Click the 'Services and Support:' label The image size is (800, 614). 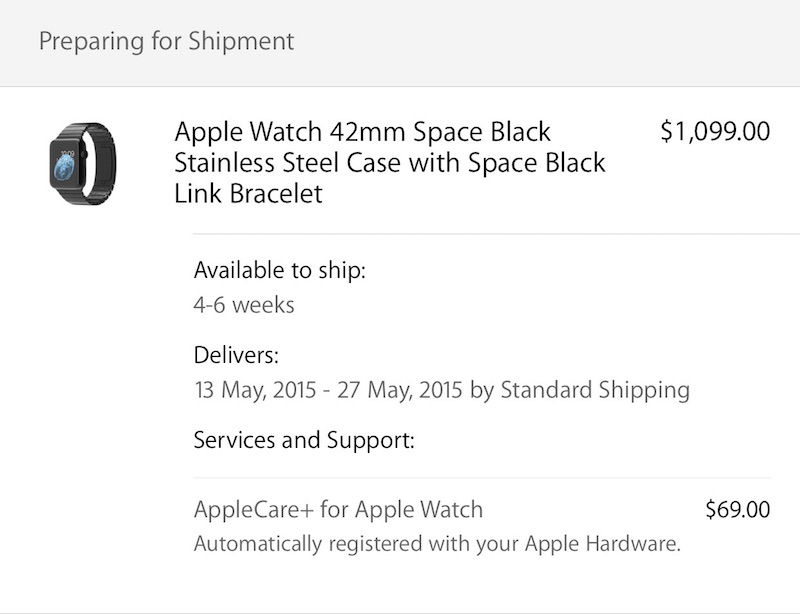(303, 440)
